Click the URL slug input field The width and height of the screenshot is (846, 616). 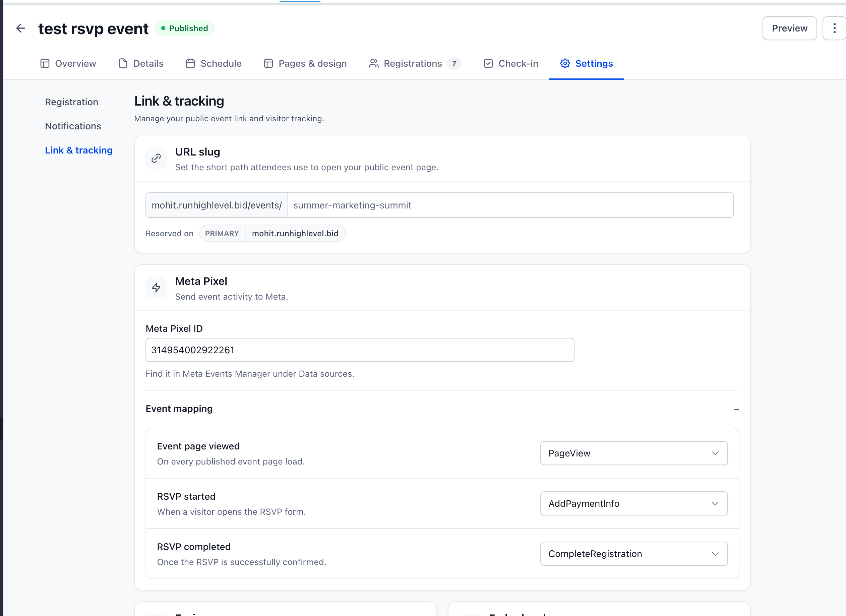(x=510, y=205)
